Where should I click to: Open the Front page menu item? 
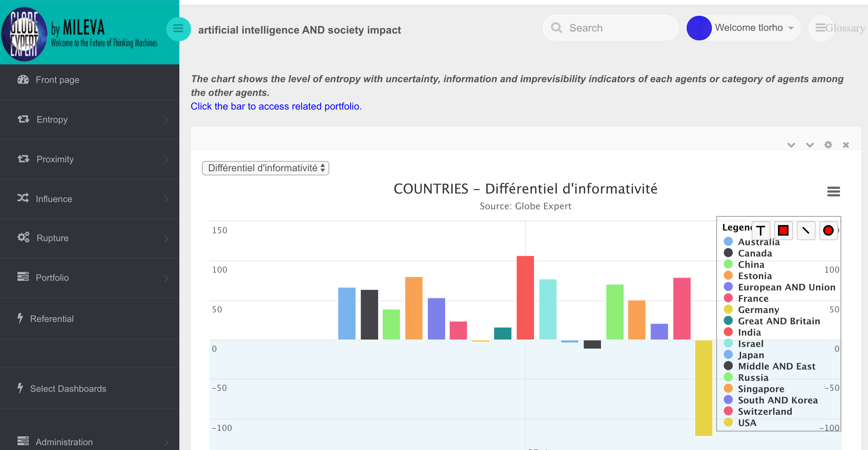coord(58,80)
